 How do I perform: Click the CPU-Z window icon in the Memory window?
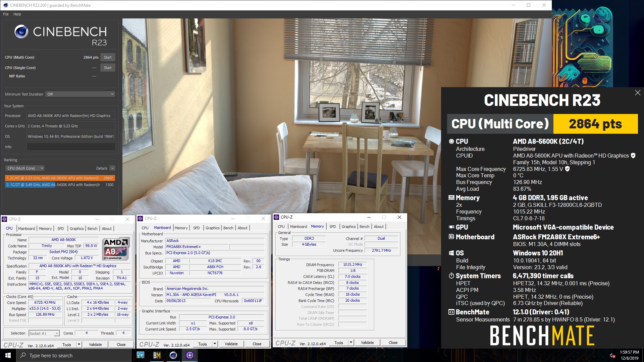coord(277,217)
